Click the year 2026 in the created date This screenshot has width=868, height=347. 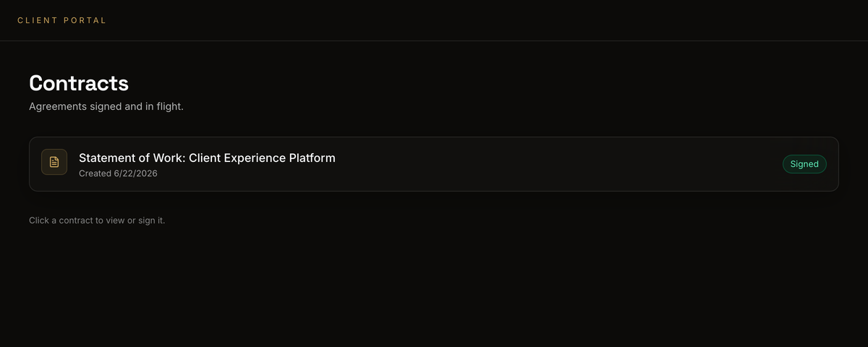[x=146, y=174]
